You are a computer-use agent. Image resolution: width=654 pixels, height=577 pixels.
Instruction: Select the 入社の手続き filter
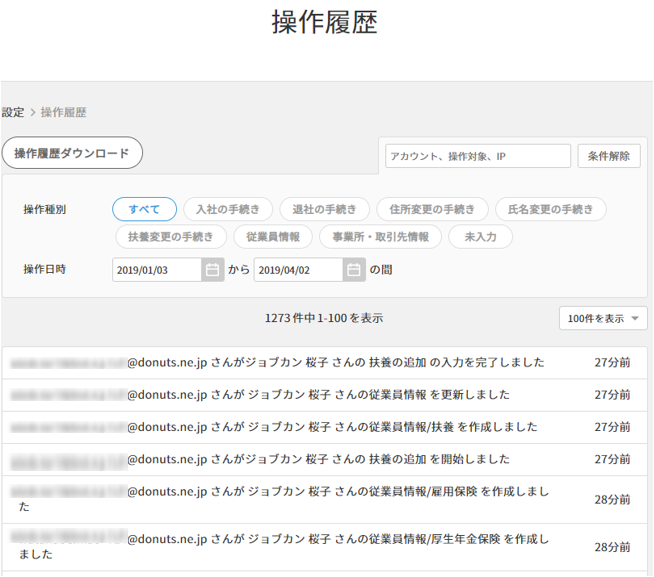click(227, 209)
